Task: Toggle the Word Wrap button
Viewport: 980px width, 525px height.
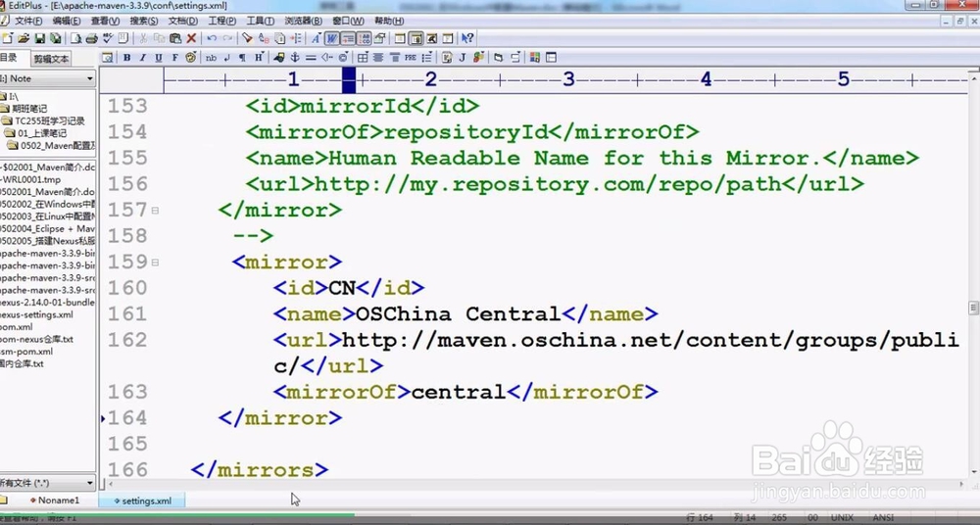Action: (x=332, y=39)
